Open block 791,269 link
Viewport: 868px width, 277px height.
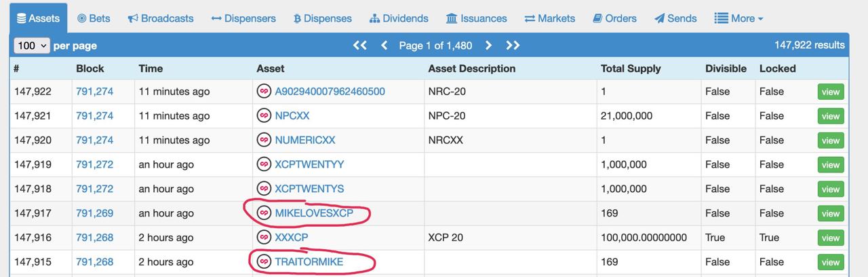pyautogui.click(x=94, y=213)
